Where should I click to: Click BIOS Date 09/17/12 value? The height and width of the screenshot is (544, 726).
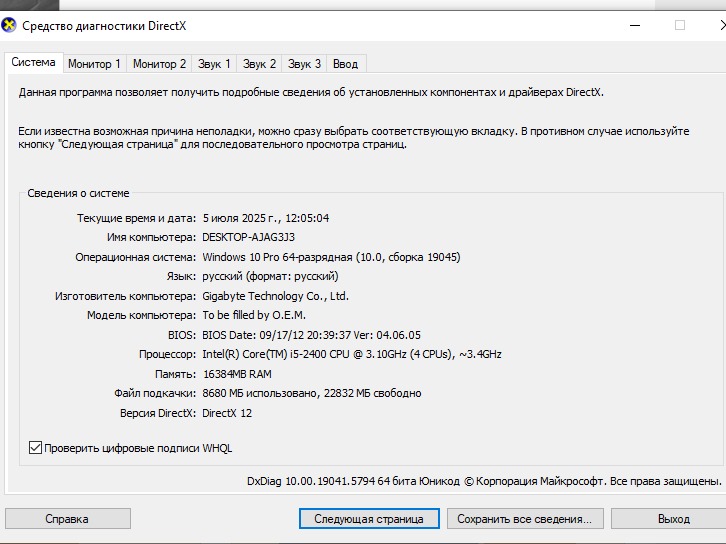tap(312, 335)
